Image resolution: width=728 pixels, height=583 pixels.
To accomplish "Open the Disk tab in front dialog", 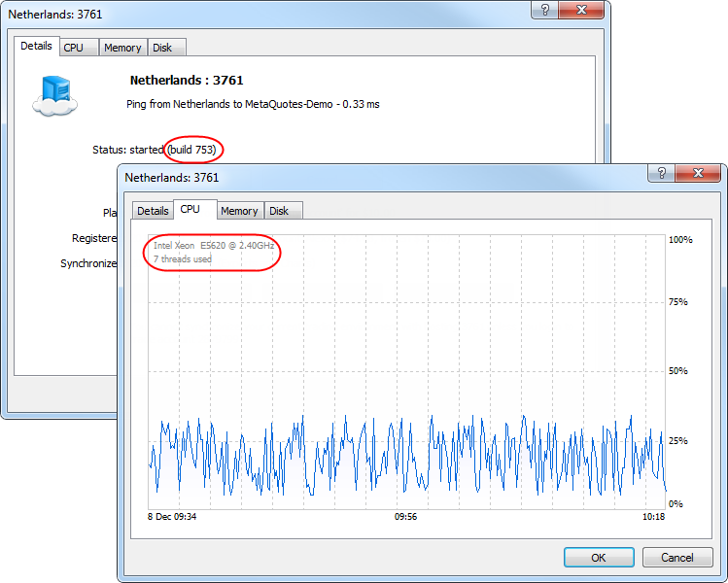I will [x=279, y=211].
